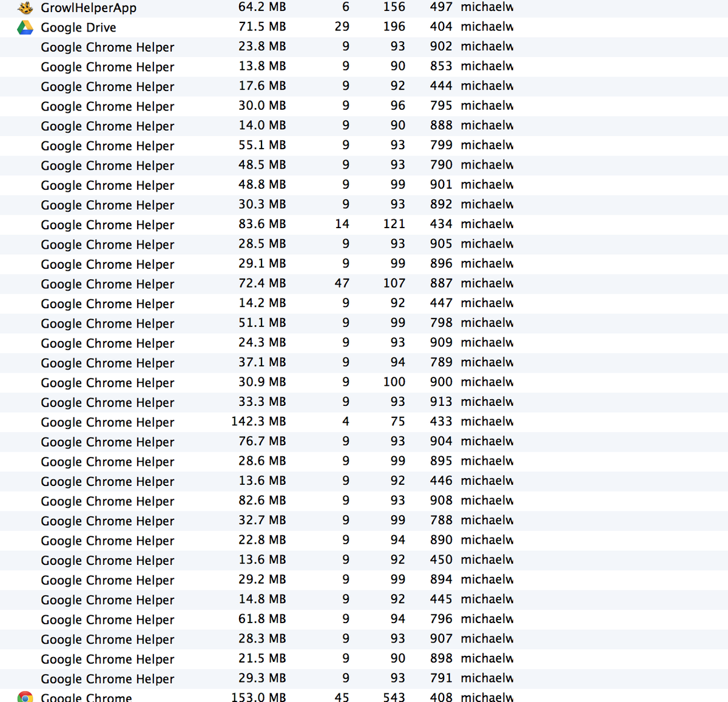Click the 76.7 MB memory value
Viewport: 728px width, 702px height.
[262, 441]
